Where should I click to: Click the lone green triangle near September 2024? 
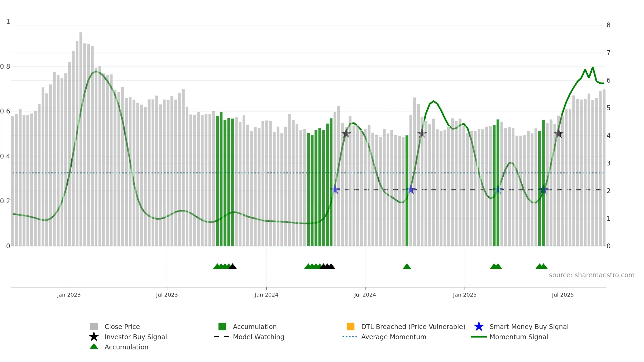[x=407, y=266]
